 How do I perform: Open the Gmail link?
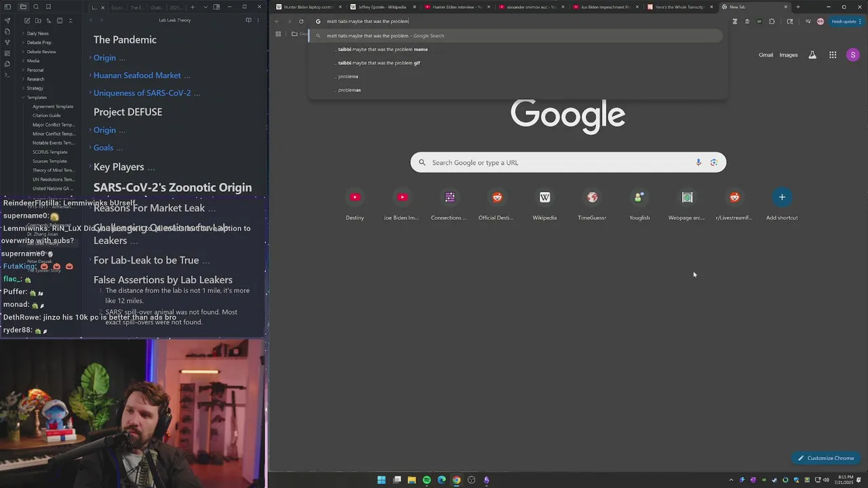[766, 55]
